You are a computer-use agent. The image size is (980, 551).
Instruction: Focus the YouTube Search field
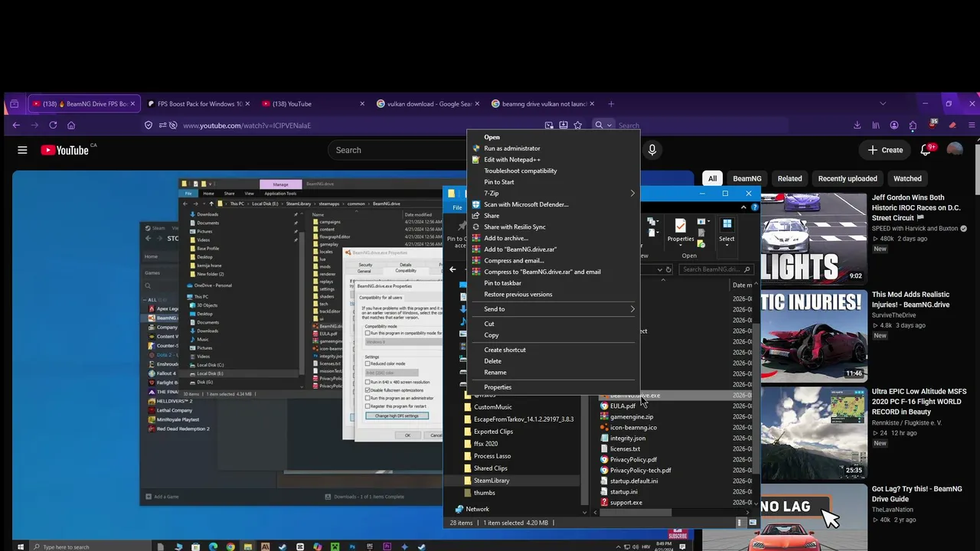pos(398,150)
